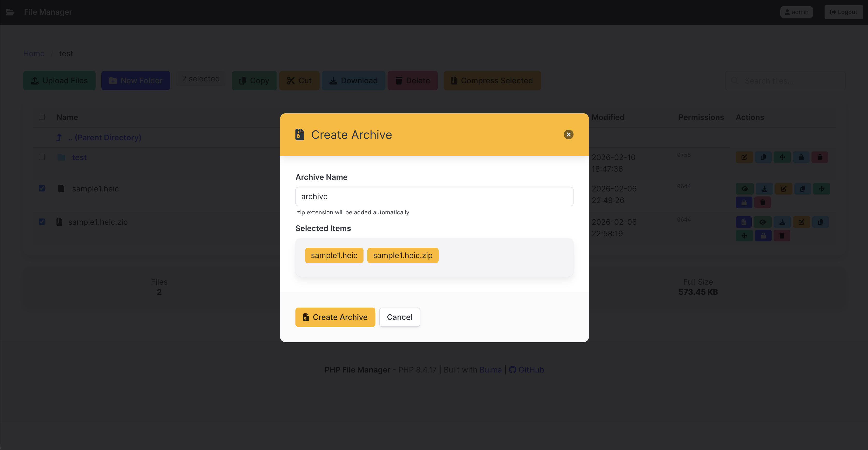Click the delete trash icon for test folder
868x450 pixels.
[820, 157]
